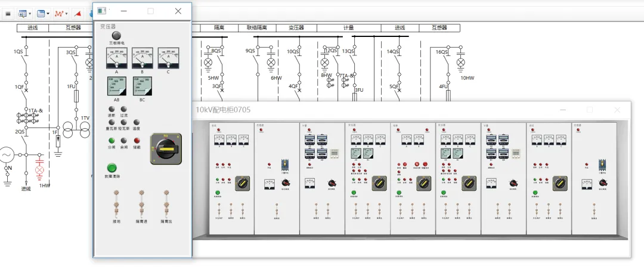Click the AB power meter in 变压器 panel
Viewport: 644px width, 267px height.
(x=117, y=86)
